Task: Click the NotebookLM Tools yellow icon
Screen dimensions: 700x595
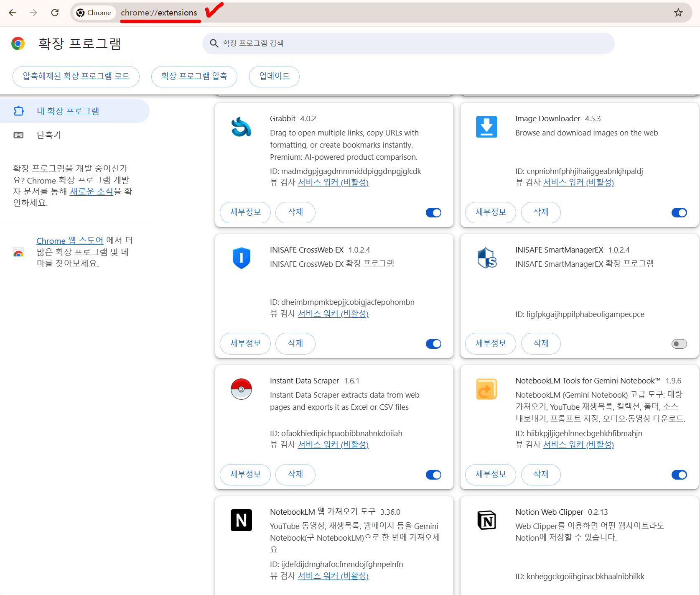Action: pyautogui.click(x=487, y=389)
